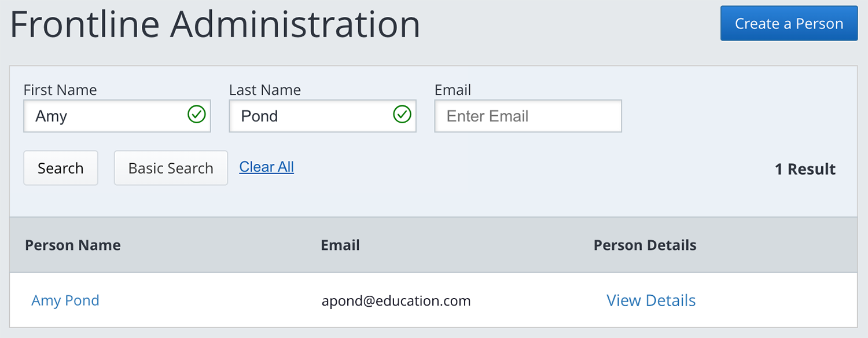Viewport: 868px width, 338px height.
Task: Open View Details for Amy Pond
Action: (651, 300)
